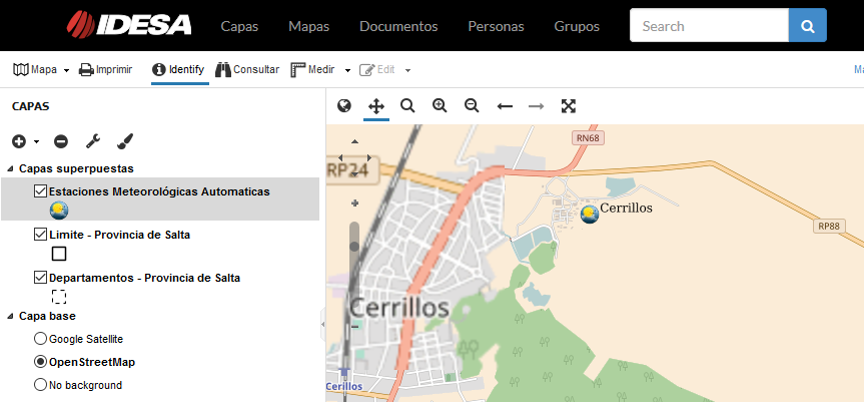The width and height of the screenshot is (864, 402).
Task: Uncheck Estaciones Meteorológicas Automaticas layer
Action: [x=40, y=191]
